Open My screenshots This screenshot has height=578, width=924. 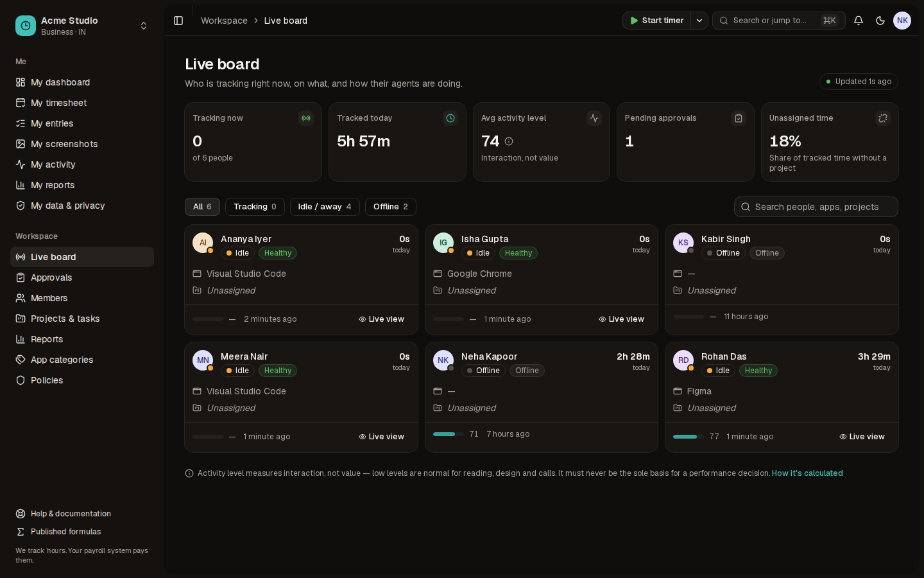pyautogui.click(x=82, y=144)
